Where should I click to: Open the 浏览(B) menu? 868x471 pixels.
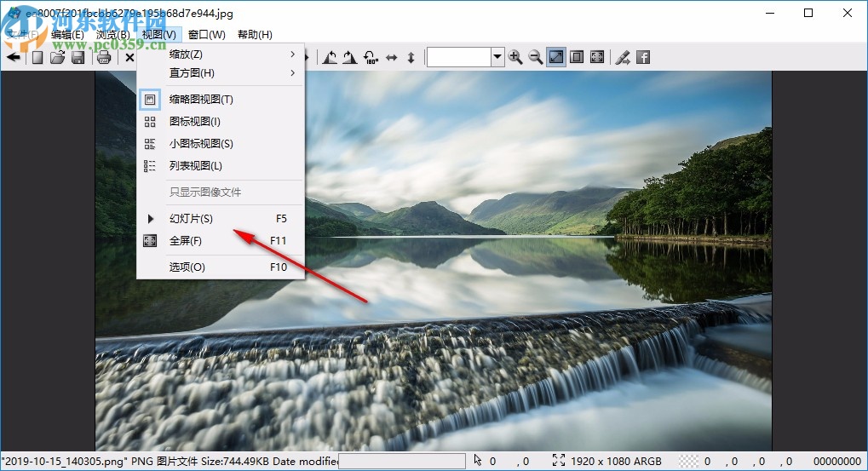click(x=113, y=34)
